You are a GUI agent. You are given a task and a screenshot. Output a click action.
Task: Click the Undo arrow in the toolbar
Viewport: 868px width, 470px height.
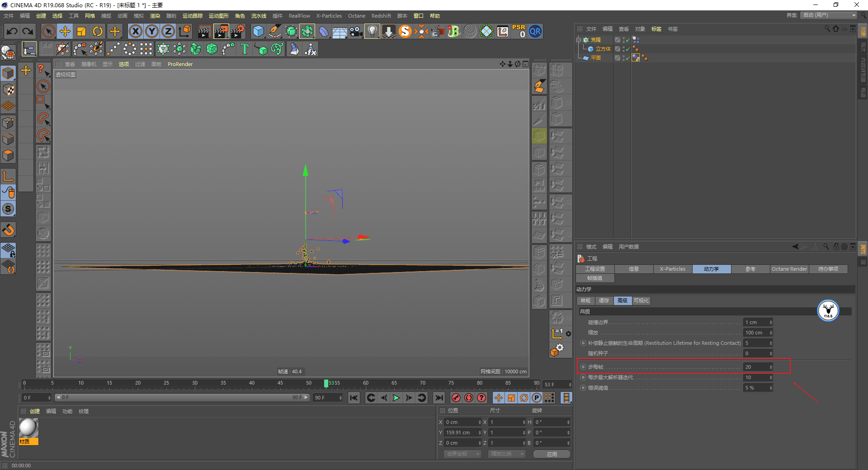coord(12,31)
